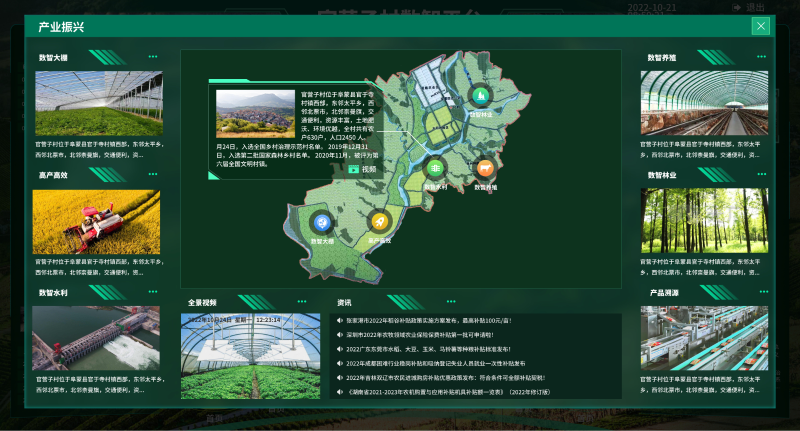This screenshot has width=800, height=431.
Task: Expand more options for 资讯 news panel
Action: tap(611, 301)
